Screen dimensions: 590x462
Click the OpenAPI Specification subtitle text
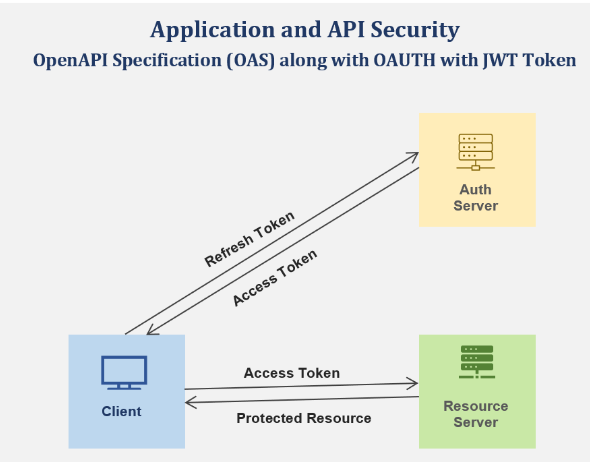pyautogui.click(x=304, y=60)
